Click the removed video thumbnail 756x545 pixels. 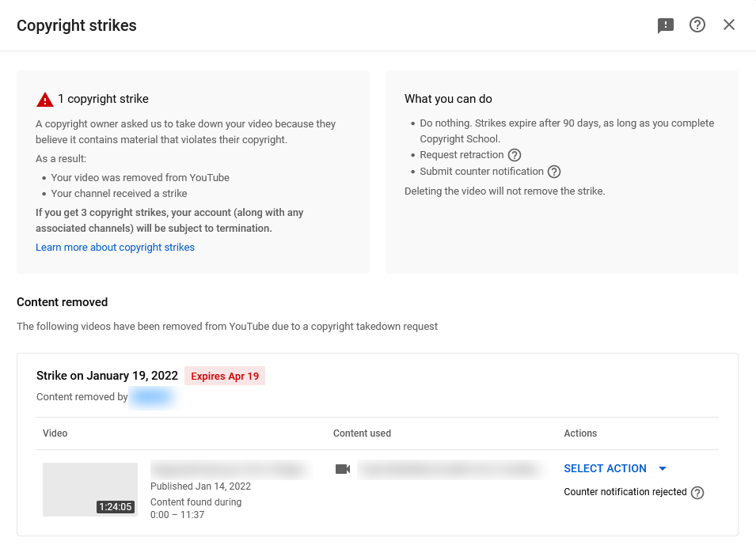89,490
